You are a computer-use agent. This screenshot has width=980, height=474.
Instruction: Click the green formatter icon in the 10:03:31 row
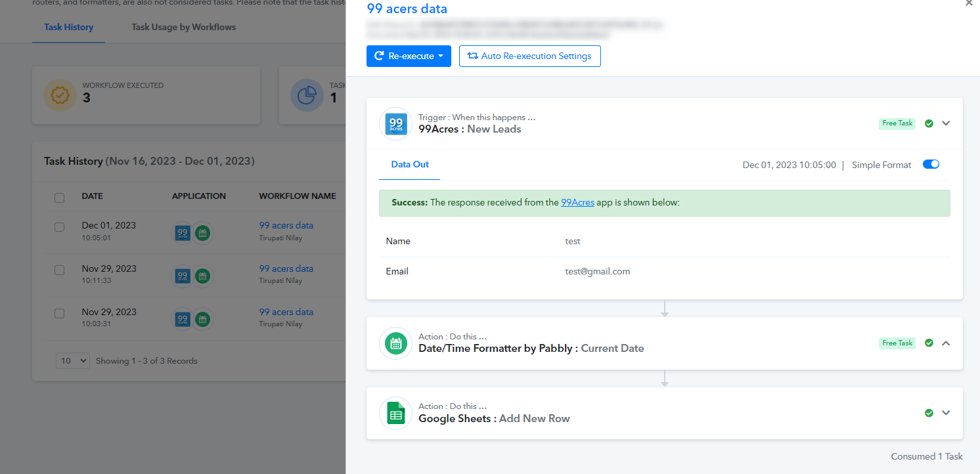[203, 319]
